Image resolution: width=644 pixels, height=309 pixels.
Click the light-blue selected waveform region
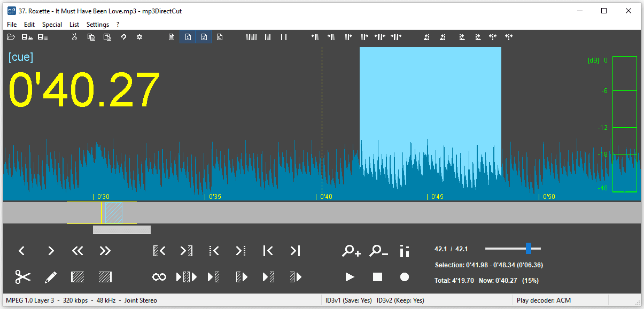430,123
